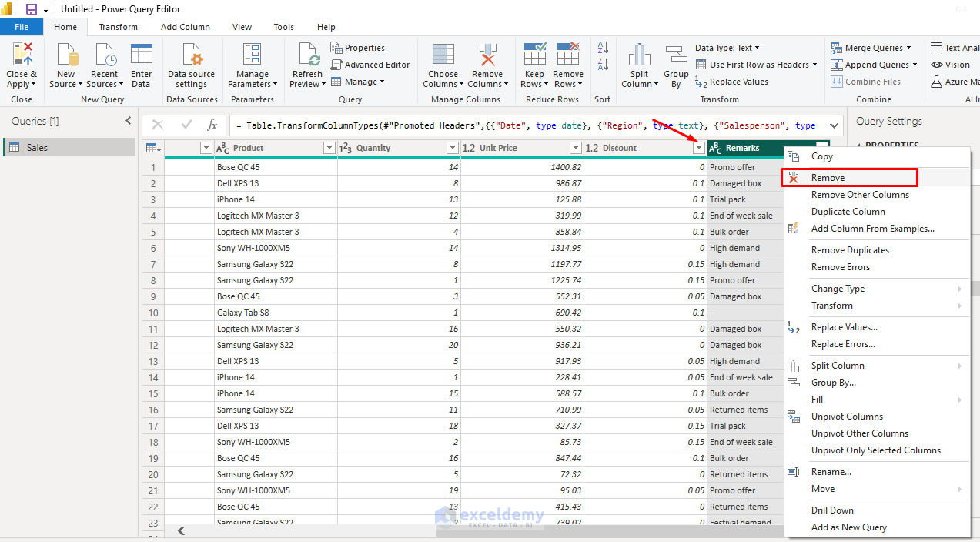Click the horizontal scrollbar left arrow

(182, 530)
